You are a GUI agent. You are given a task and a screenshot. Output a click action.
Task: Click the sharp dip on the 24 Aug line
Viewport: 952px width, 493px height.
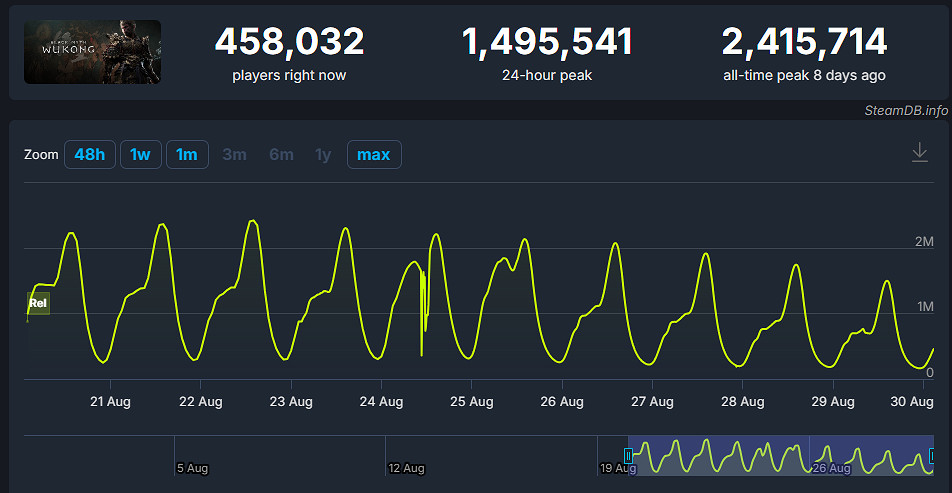point(421,350)
